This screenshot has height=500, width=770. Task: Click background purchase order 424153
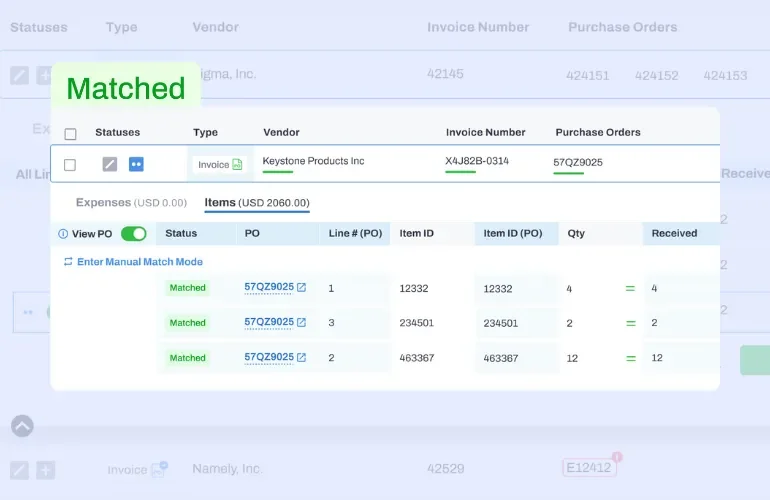tap(725, 76)
